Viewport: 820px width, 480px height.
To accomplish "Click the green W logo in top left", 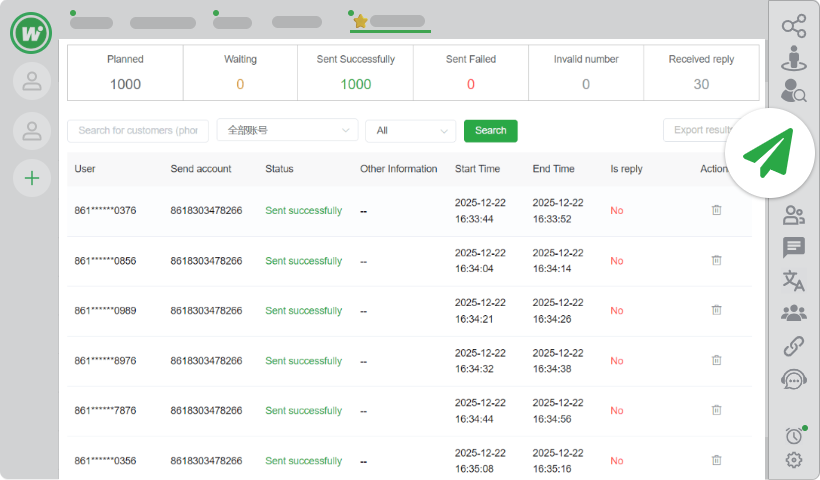I will click(32, 33).
